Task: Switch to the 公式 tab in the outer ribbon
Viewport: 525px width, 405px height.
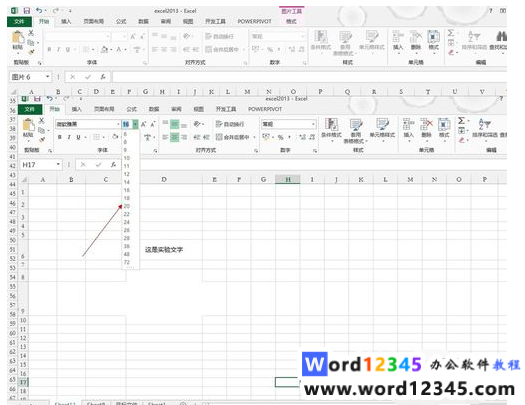Action: 121,21
